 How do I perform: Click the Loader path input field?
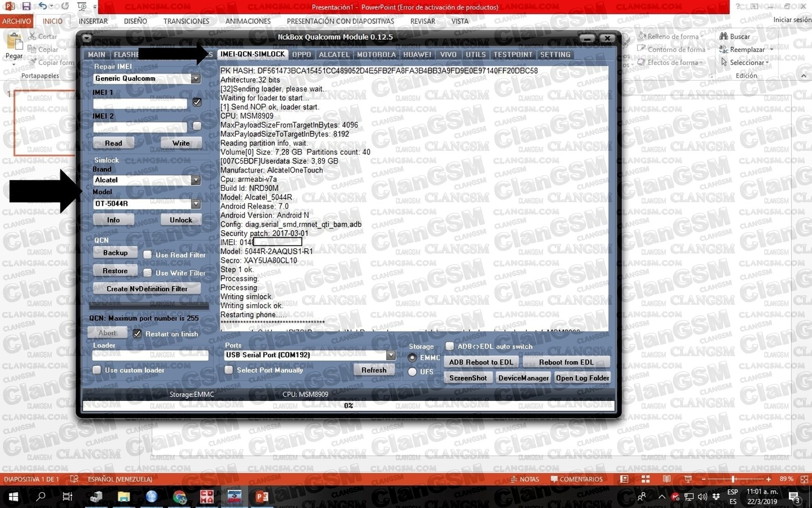point(151,355)
